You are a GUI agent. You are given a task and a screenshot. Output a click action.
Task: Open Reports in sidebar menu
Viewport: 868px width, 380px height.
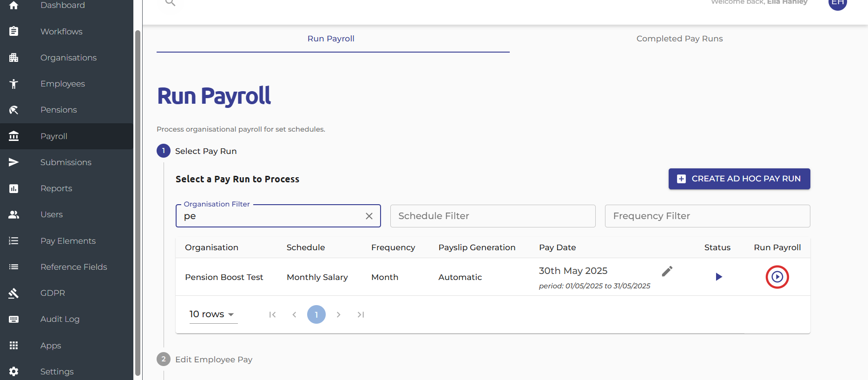(x=66, y=188)
